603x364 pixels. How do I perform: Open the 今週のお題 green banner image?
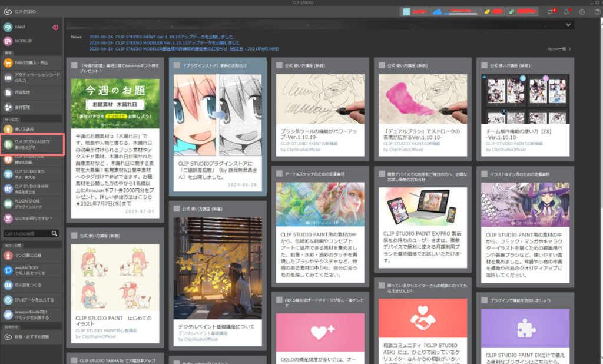(x=115, y=104)
